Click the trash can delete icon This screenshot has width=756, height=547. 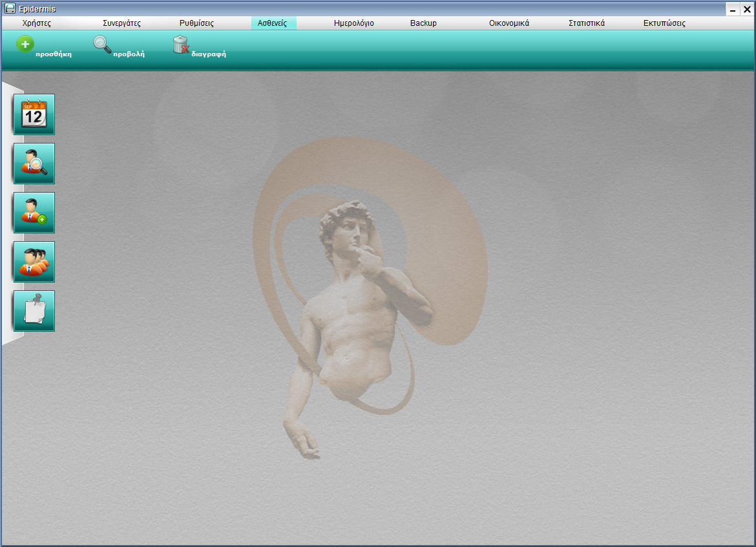[181, 45]
